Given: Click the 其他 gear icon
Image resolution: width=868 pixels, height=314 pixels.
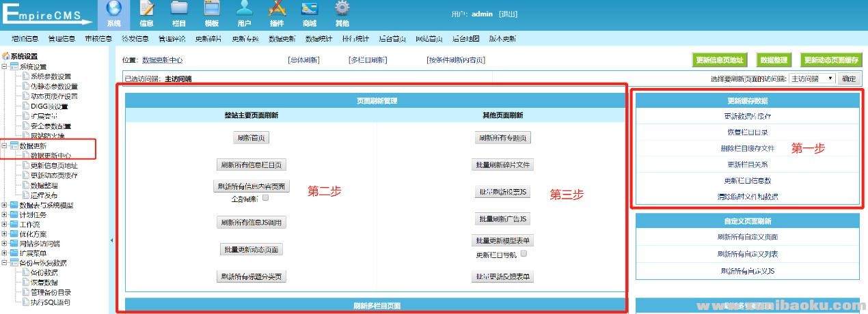Looking at the screenshot, I should click(342, 10).
